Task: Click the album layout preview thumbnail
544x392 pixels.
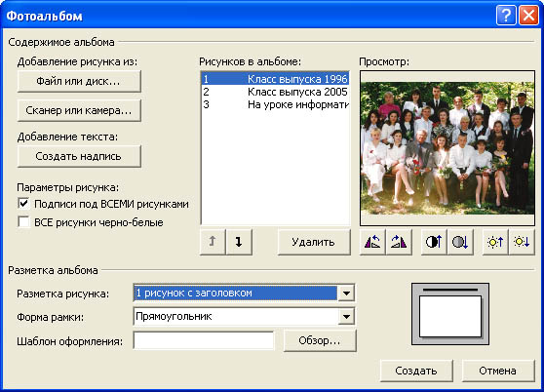Action: [x=450, y=314]
